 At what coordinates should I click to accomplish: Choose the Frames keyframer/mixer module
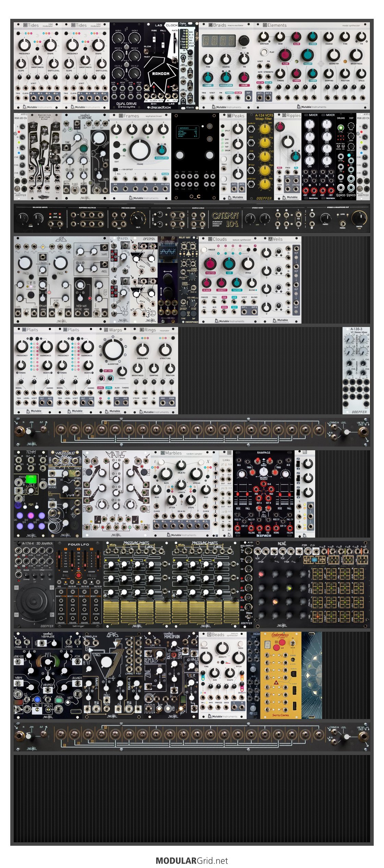point(140,157)
